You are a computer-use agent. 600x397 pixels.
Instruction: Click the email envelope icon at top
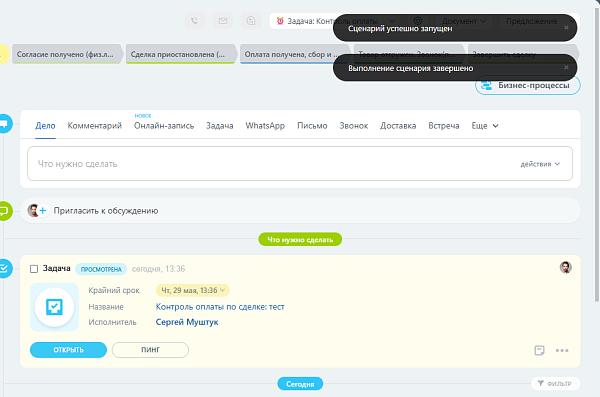click(223, 21)
